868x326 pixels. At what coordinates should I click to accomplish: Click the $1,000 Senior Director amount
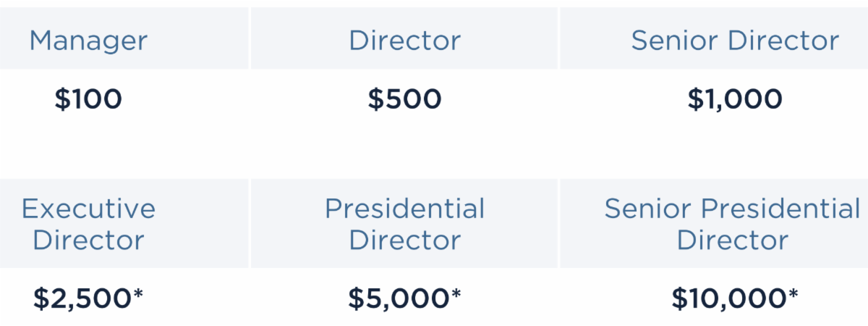(735, 99)
